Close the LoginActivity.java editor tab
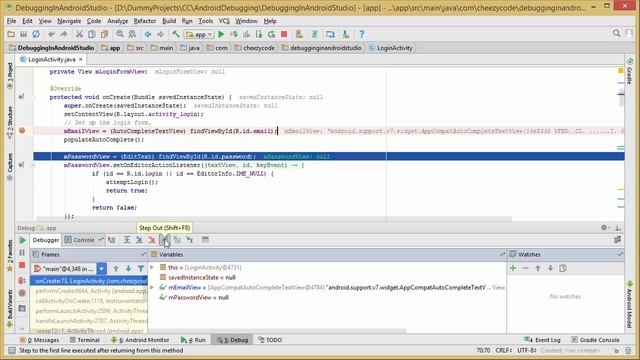640x360 pixels. (x=81, y=60)
